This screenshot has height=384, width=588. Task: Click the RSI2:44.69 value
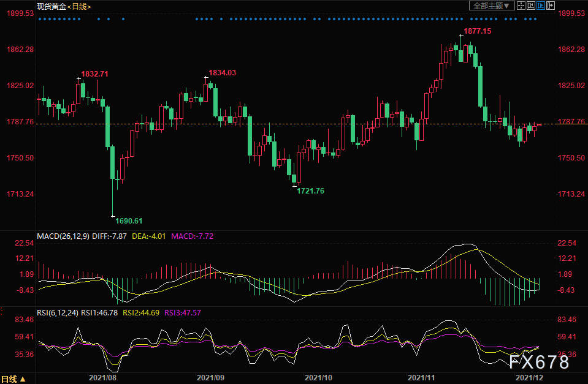pos(141,313)
